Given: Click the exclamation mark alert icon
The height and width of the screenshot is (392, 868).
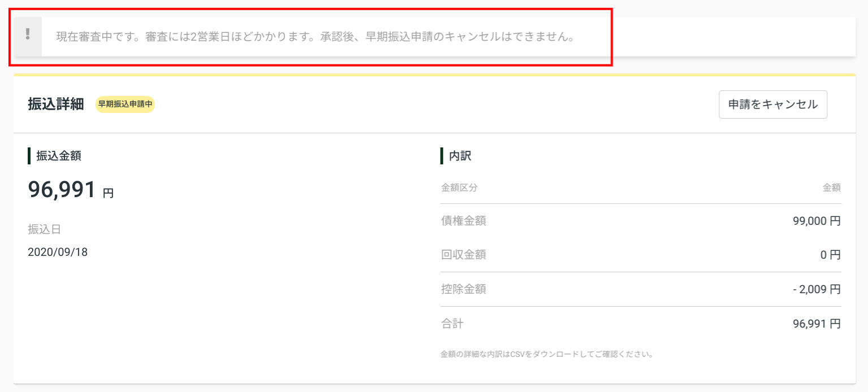Looking at the screenshot, I should pyautogui.click(x=28, y=35).
